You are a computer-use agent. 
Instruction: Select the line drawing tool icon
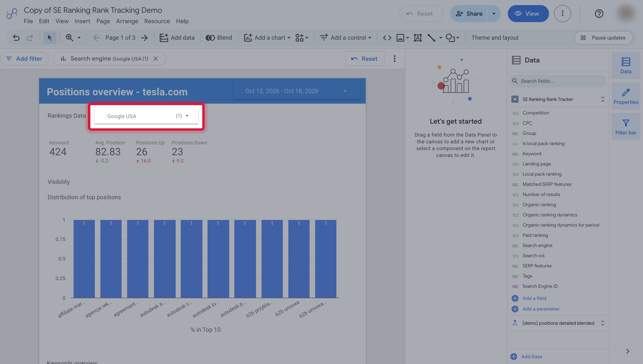[431, 38]
